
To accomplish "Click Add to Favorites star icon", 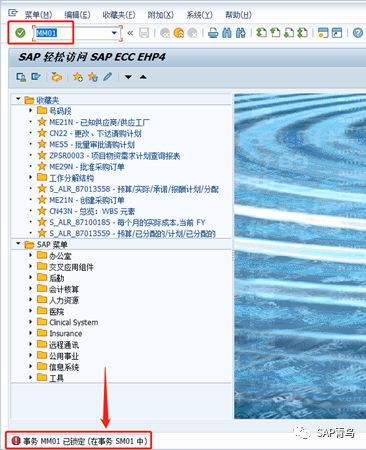I will point(78,77).
